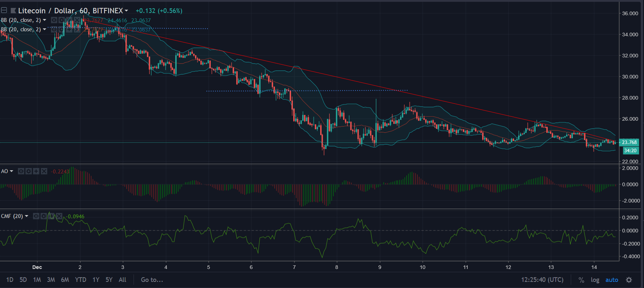This screenshot has width=644, height=288.
Task: Select the YTD time range
Action: 80,280
